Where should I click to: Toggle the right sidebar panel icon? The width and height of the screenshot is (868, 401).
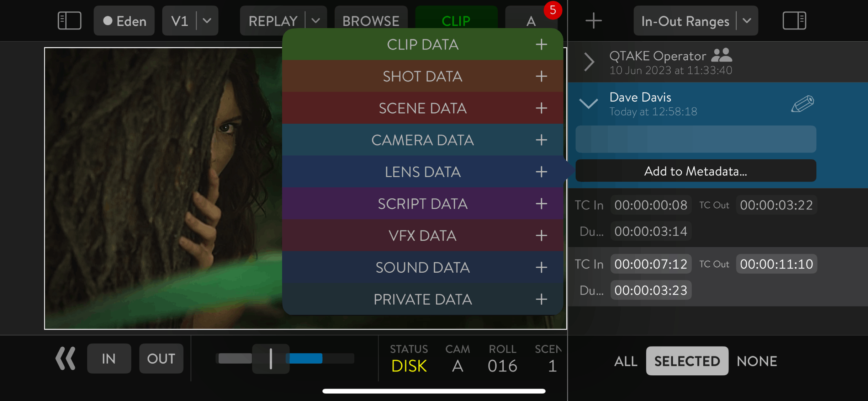point(794,21)
